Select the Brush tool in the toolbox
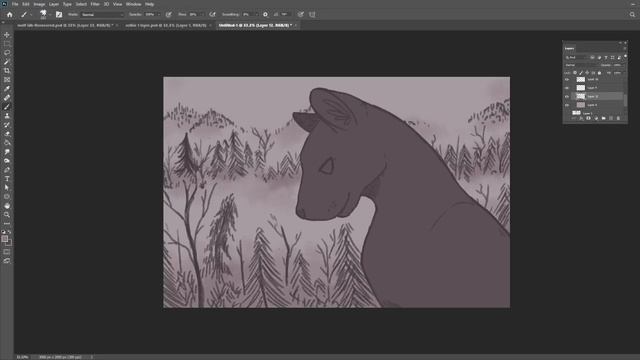The height and width of the screenshot is (360, 640). point(7,107)
